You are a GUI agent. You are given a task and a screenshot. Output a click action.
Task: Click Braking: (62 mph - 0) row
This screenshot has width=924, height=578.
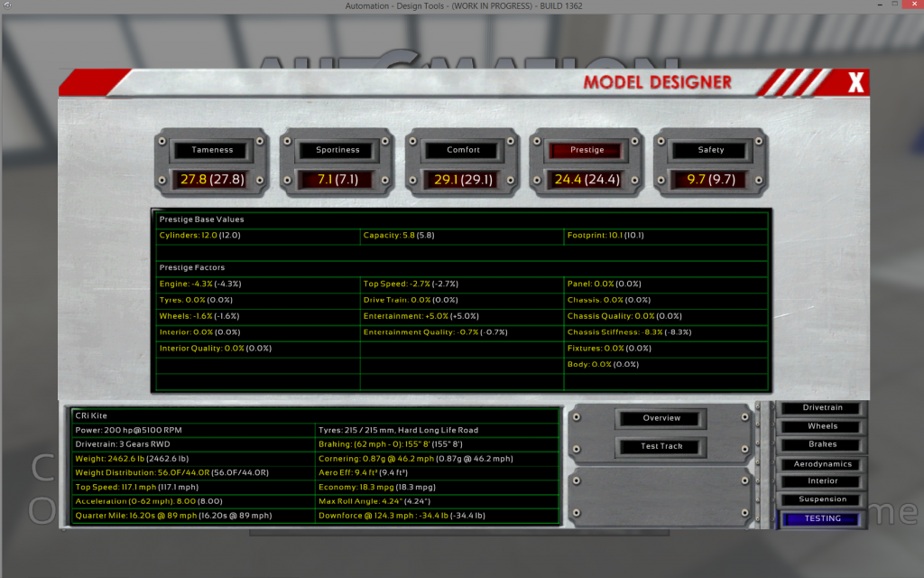pyautogui.click(x=437, y=444)
